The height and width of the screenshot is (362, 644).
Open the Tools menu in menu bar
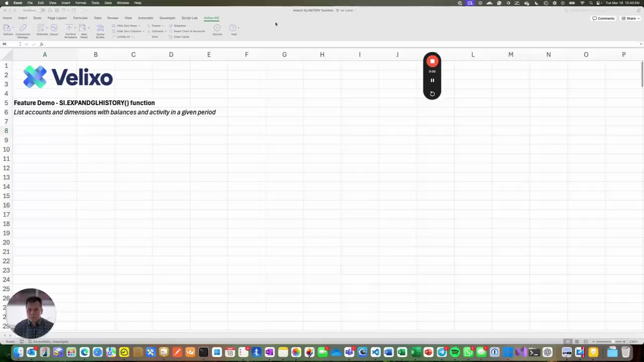pyautogui.click(x=95, y=3)
